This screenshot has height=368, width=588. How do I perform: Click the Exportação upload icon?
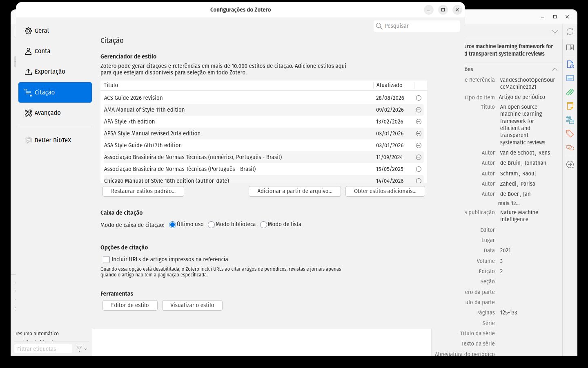tap(28, 72)
